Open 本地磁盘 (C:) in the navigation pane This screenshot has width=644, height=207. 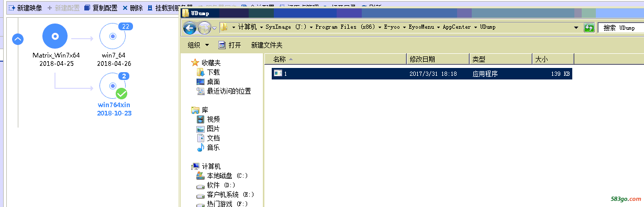(x=227, y=176)
